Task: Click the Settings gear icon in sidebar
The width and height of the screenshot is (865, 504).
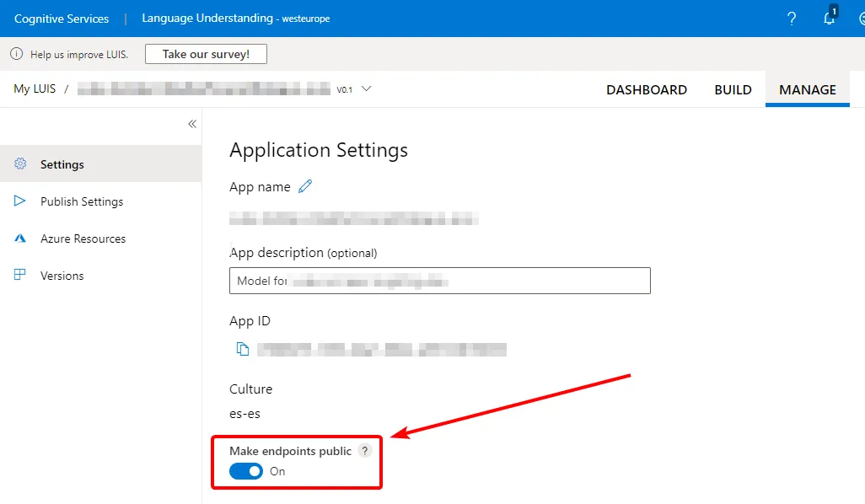Action: tap(20, 164)
